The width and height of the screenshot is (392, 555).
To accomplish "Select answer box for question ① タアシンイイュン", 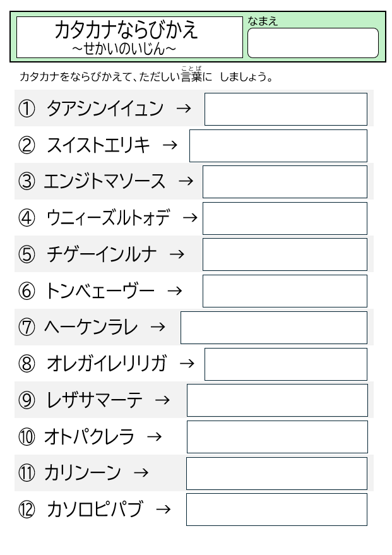I will [286, 109].
